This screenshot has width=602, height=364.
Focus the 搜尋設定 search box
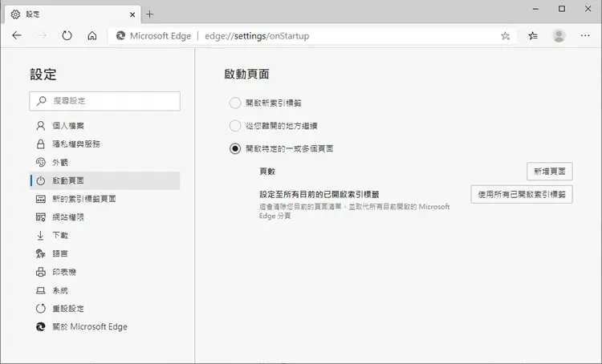click(105, 101)
